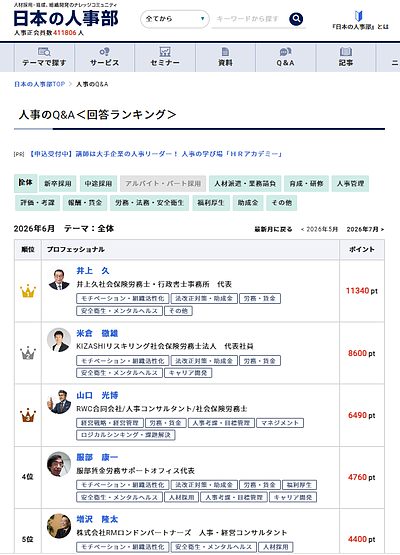Open 増沢 隆太 name link
The height and width of the screenshot is (555, 400).
(97, 519)
